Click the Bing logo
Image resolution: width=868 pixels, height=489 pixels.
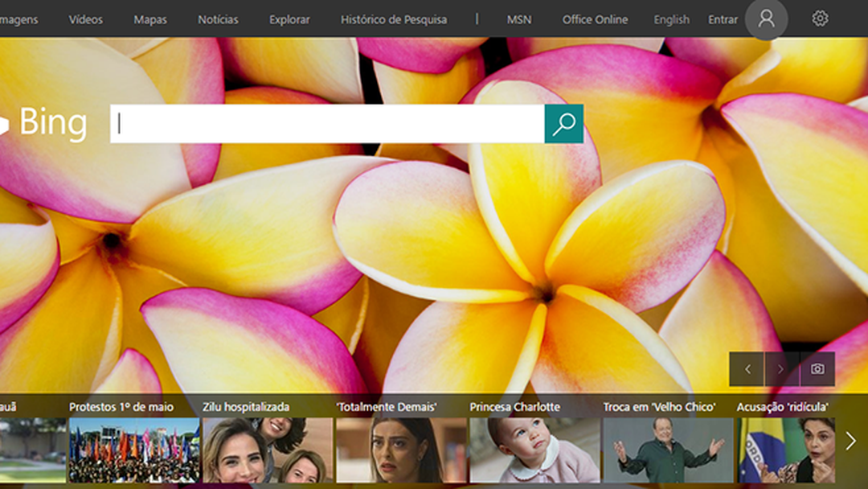[52, 124]
